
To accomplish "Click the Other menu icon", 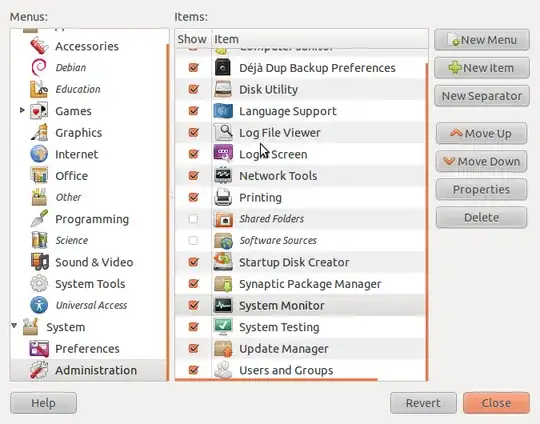I will 39,197.
